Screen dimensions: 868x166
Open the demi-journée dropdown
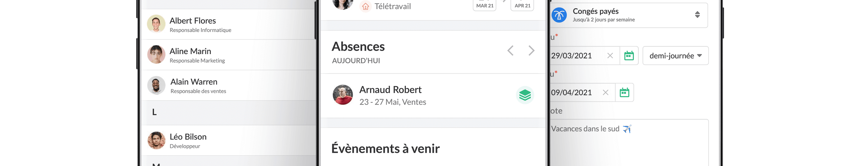tap(675, 55)
